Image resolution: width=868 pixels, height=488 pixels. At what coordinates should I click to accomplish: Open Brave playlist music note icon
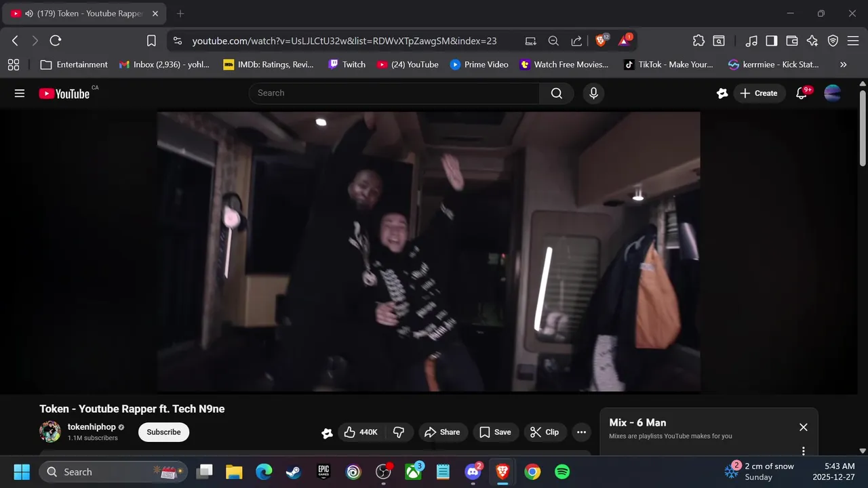point(751,41)
